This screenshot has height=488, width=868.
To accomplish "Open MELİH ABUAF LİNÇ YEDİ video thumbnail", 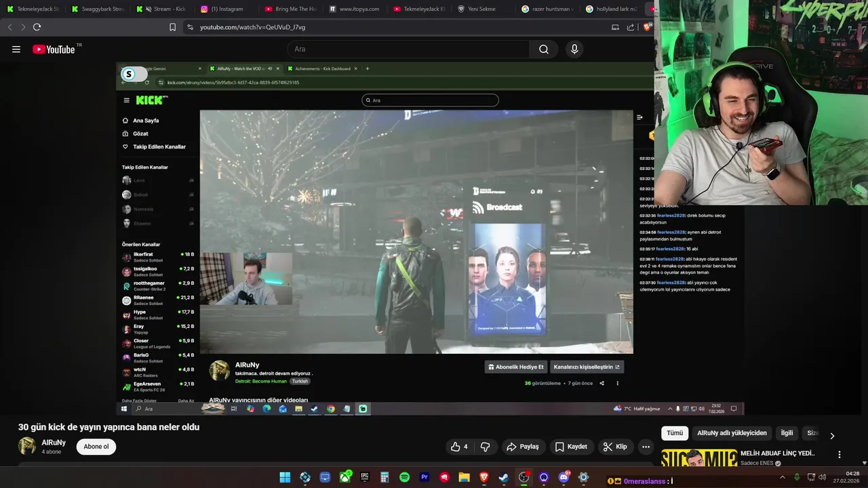I will (699, 458).
